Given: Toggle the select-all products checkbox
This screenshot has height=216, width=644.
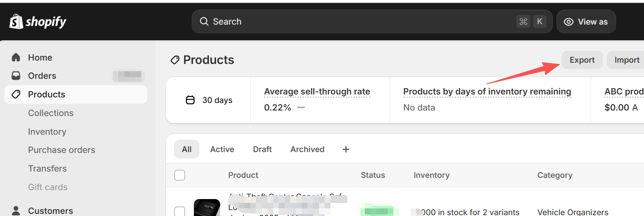Looking at the screenshot, I should coord(180,175).
